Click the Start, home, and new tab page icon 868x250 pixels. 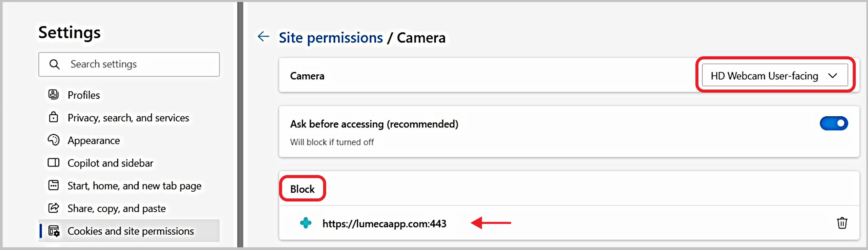pos(54,186)
